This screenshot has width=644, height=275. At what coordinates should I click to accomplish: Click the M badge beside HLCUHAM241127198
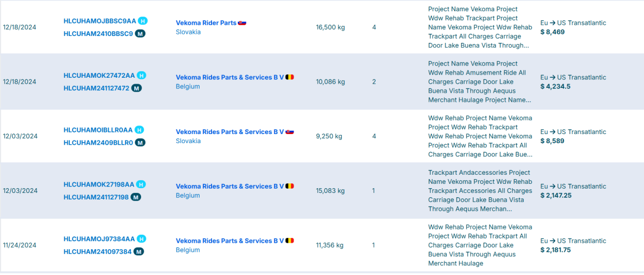[136, 197]
